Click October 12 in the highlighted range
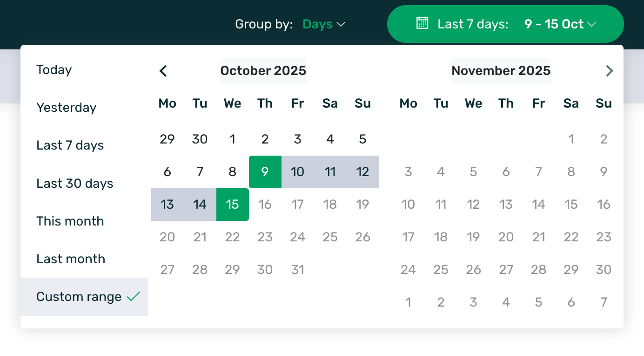The height and width of the screenshot is (356, 644). coord(362,172)
